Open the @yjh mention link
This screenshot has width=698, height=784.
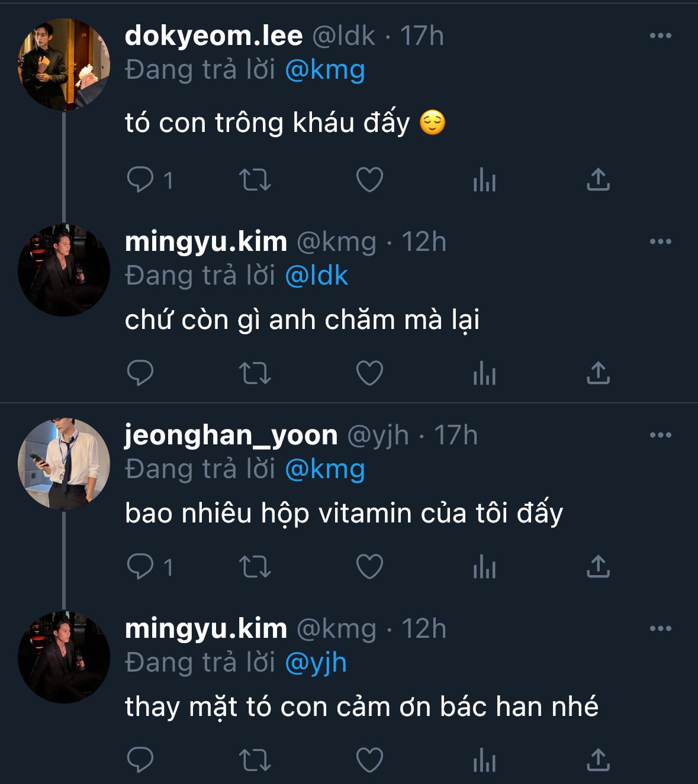click(x=316, y=663)
